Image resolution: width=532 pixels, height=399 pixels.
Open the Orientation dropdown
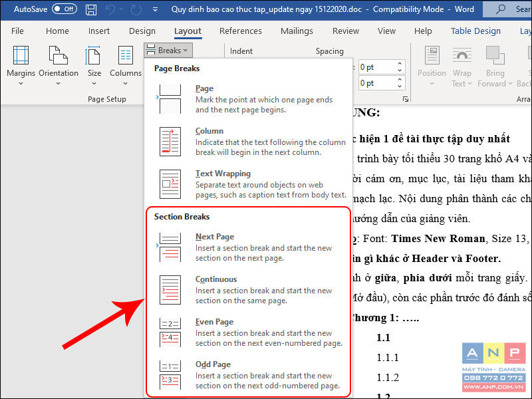tap(59, 65)
